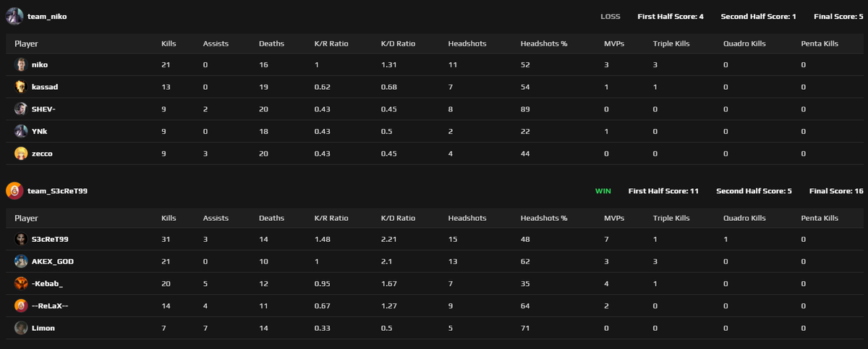Click YNk's 22 headshot percentage
868x349 pixels.
pos(525,131)
